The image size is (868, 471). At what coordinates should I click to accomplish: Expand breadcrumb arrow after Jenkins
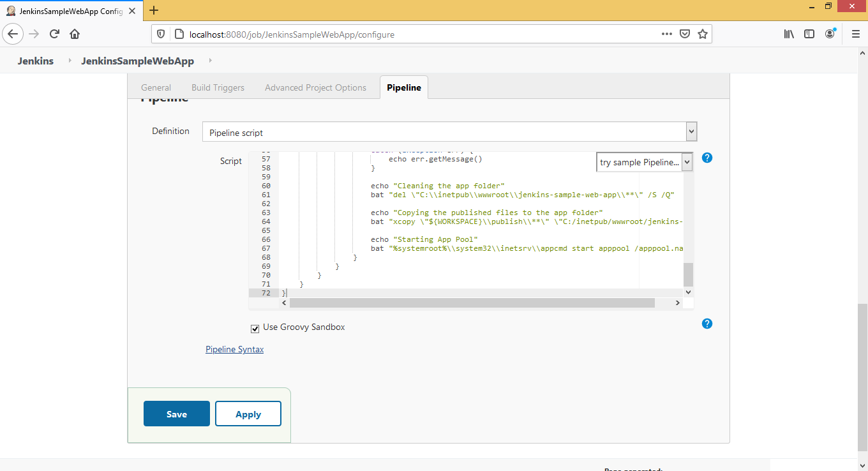coord(70,61)
